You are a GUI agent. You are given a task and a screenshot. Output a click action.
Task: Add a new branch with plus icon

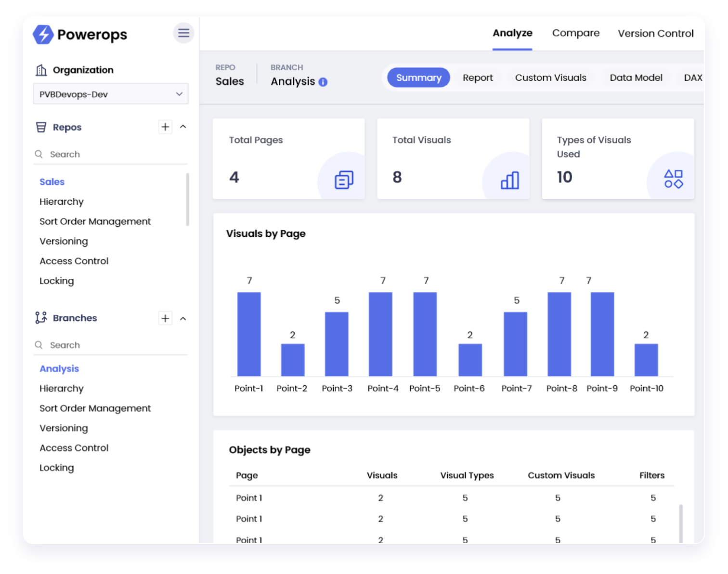[x=165, y=318]
